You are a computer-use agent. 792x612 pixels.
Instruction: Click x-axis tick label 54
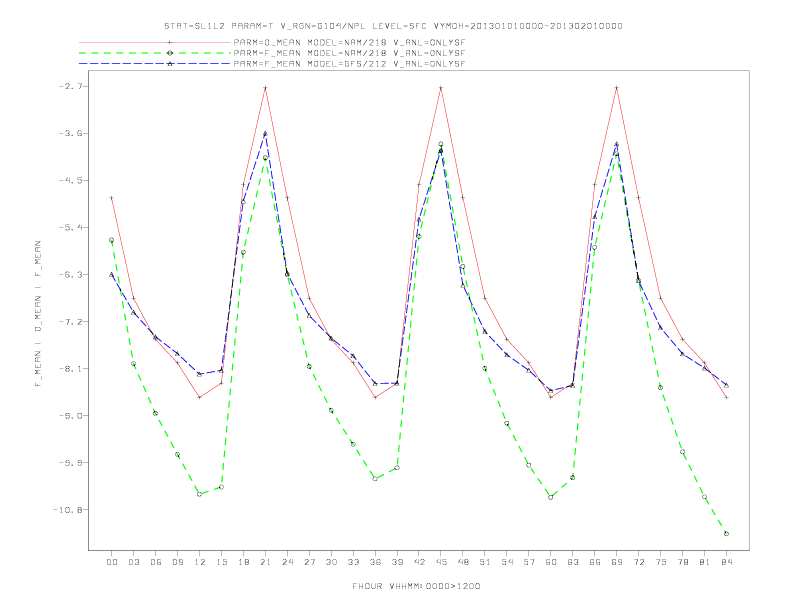507,562
